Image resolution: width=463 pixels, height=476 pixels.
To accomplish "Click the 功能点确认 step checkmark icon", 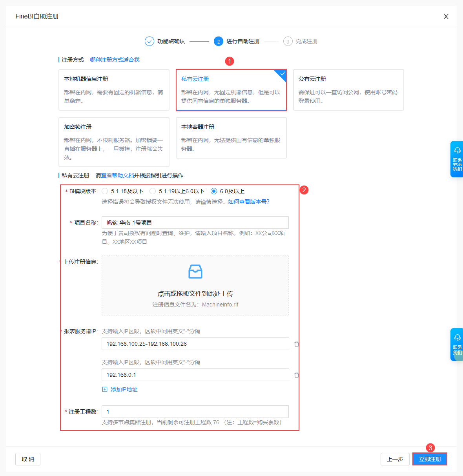I will point(149,41).
